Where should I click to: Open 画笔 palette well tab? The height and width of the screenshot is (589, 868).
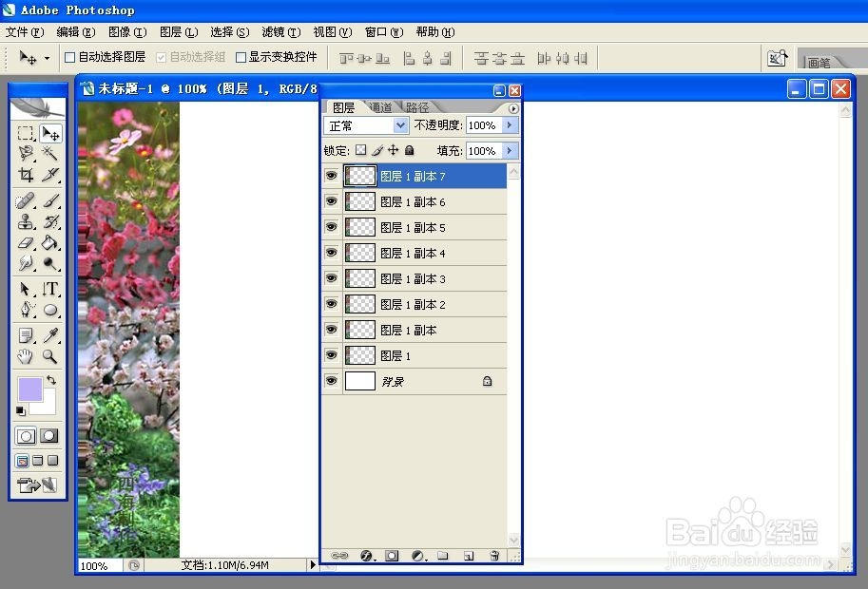820,63
